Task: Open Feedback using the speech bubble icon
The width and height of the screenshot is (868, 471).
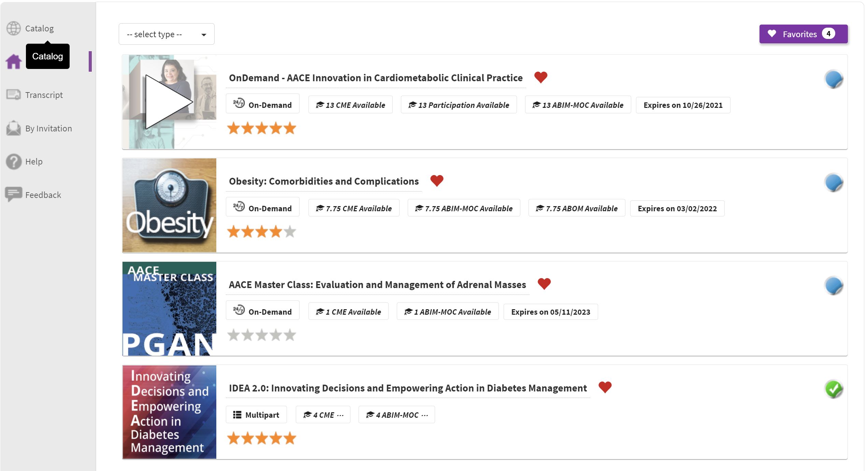Action: click(x=14, y=195)
